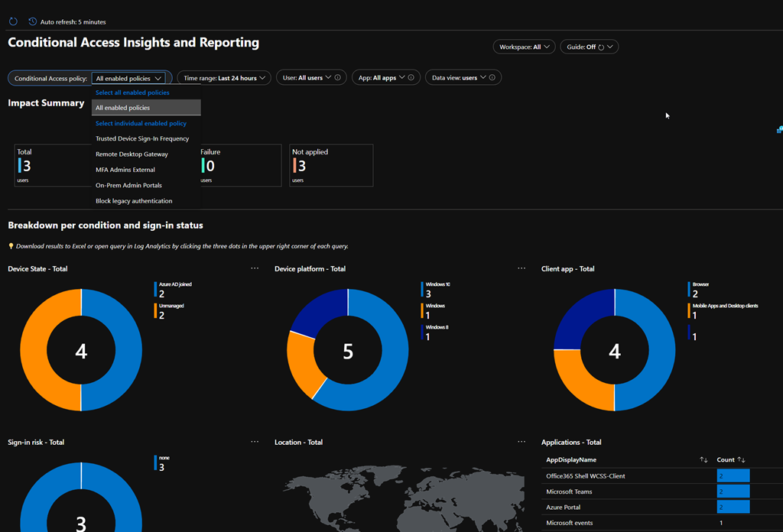The width and height of the screenshot is (783, 532).
Task: Click the Sign-in risk donut ring
Action: [40, 491]
